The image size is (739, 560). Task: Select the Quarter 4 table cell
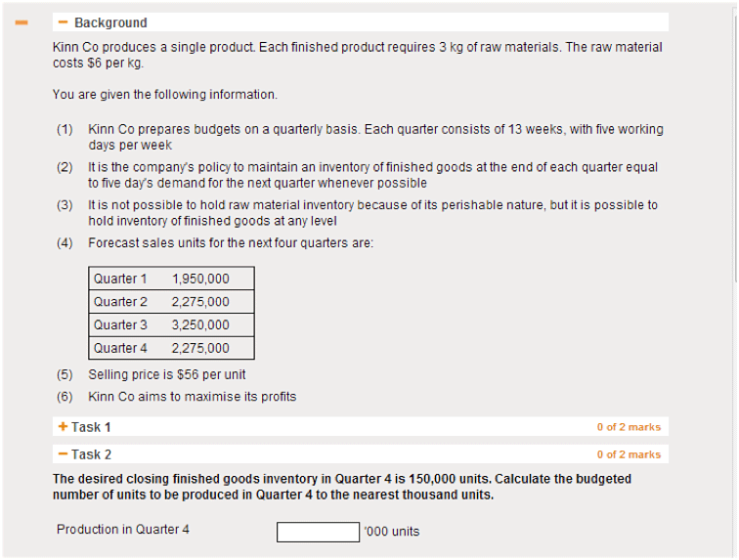click(120, 348)
